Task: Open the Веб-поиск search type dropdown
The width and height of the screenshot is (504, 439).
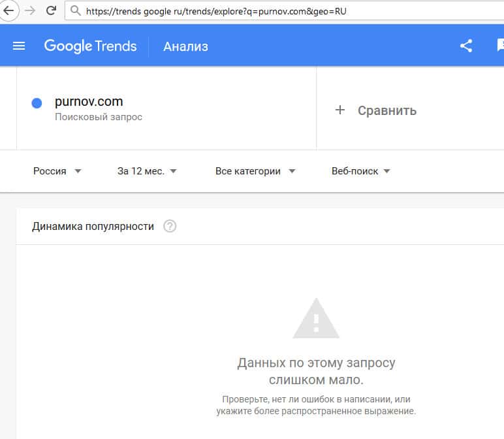Action: (360, 171)
